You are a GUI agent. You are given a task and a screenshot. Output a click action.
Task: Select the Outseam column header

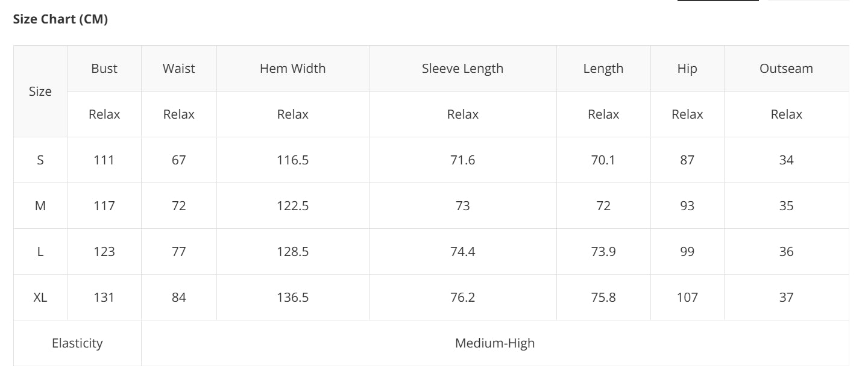[786, 69]
